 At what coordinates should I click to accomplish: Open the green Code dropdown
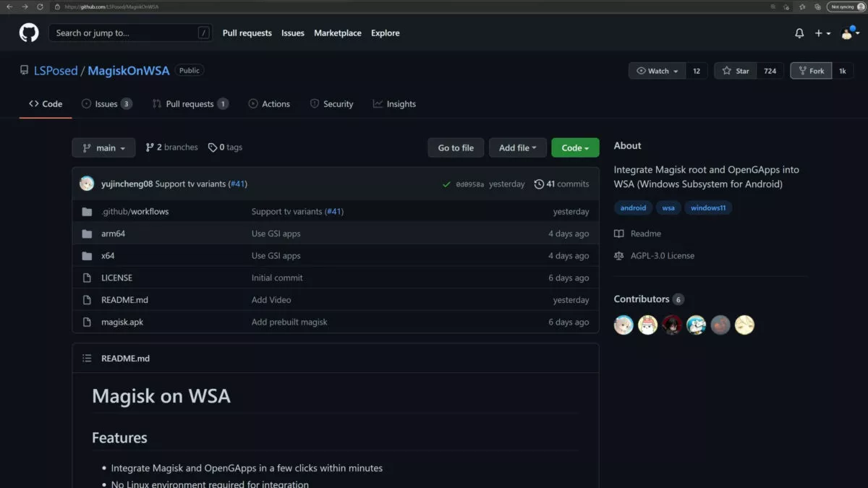pos(575,147)
